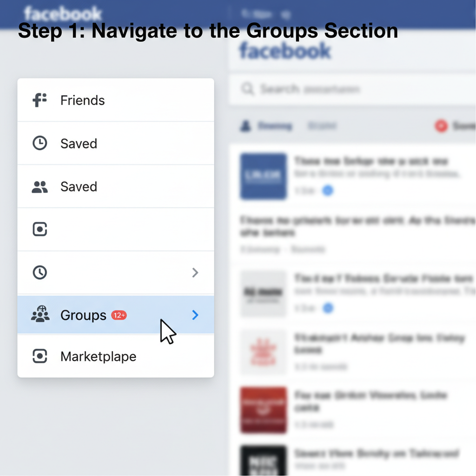Click the red circular icon in the tab row

point(441,126)
